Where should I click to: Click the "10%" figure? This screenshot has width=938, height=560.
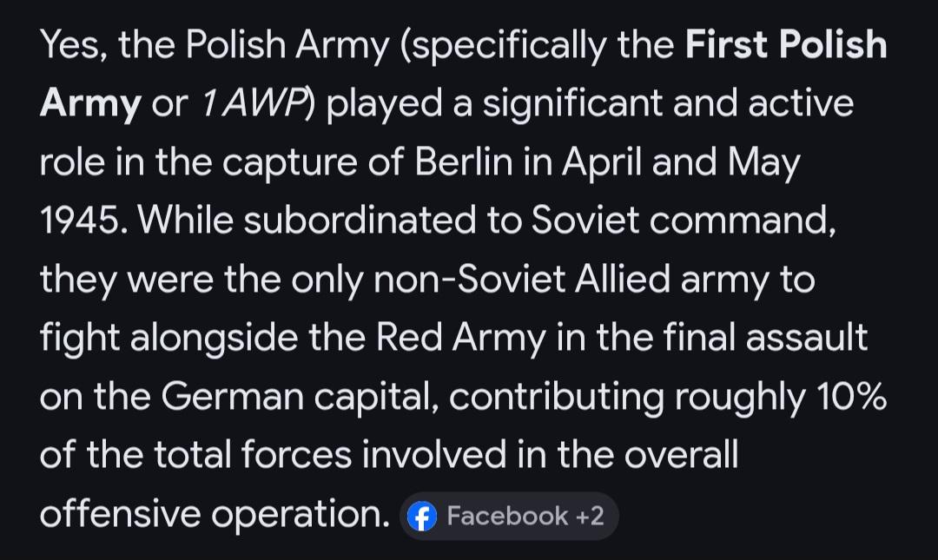[x=851, y=398]
